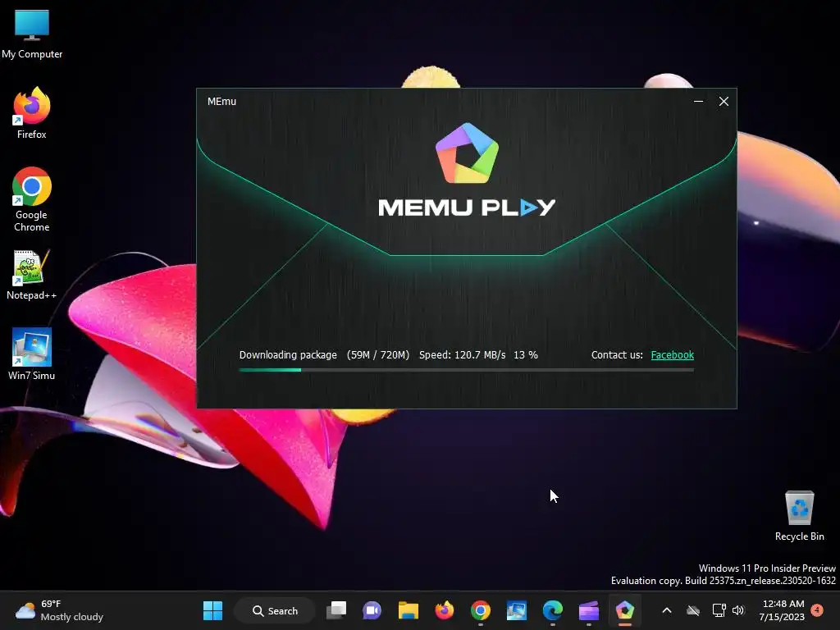This screenshot has height=630, width=840.
Task: Select the Google Chrome desktop shortcut
Action: coord(32,199)
